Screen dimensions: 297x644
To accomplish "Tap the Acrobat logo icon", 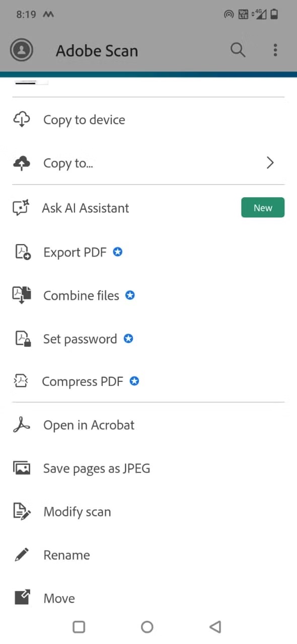I will click(x=22, y=425).
